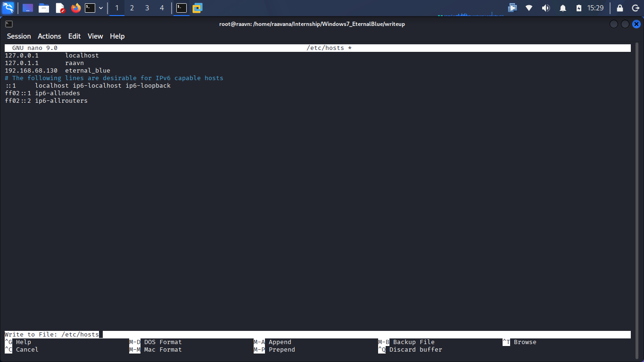
Task: Open the Wi-Fi network tray icon
Action: tap(529, 8)
